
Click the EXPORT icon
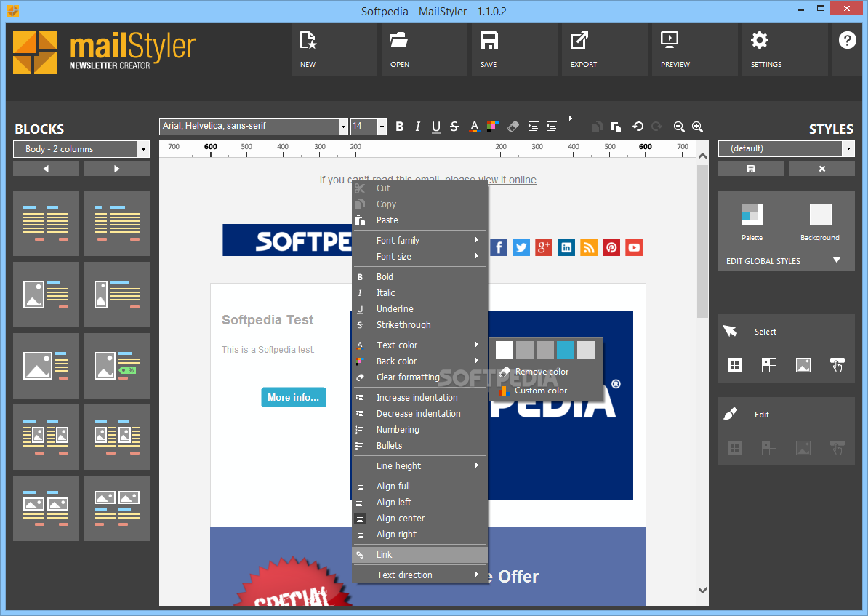(x=579, y=41)
